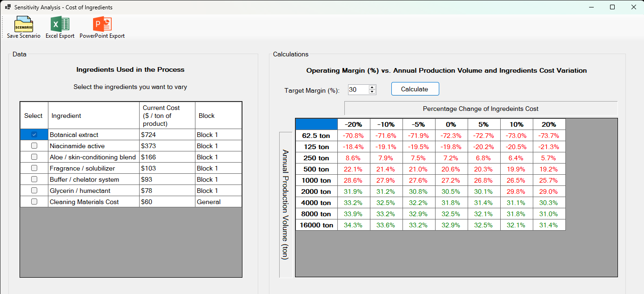Check the Buffer / chelator system checkbox
This screenshot has height=294, width=644.
pyautogui.click(x=34, y=179)
